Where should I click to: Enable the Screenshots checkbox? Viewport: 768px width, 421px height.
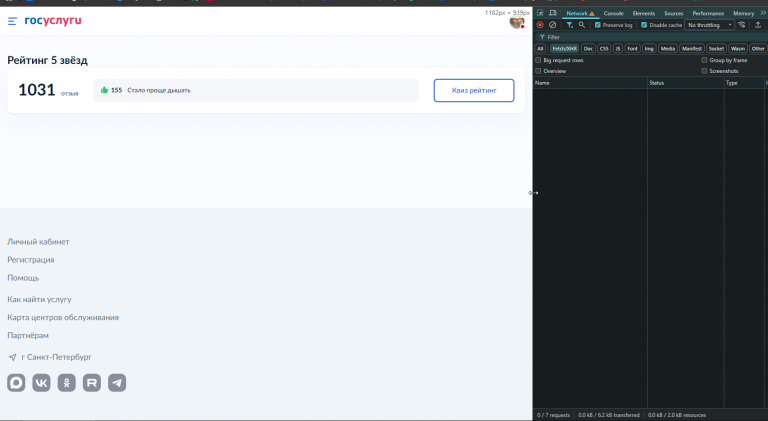704,71
